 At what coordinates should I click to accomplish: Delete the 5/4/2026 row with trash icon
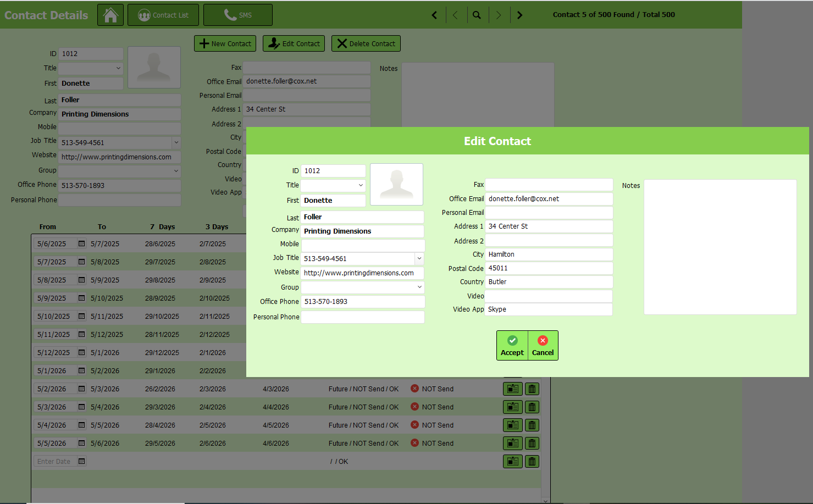(532, 425)
